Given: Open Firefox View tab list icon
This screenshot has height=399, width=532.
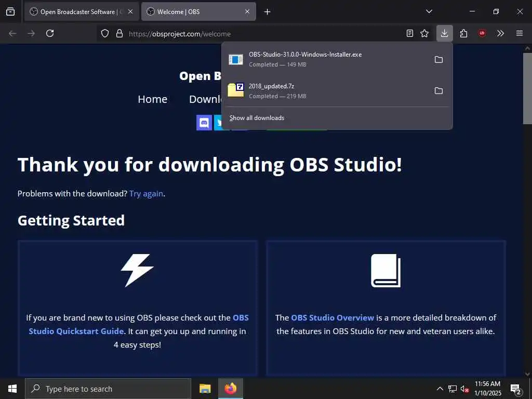Looking at the screenshot, I should pos(10,11).
